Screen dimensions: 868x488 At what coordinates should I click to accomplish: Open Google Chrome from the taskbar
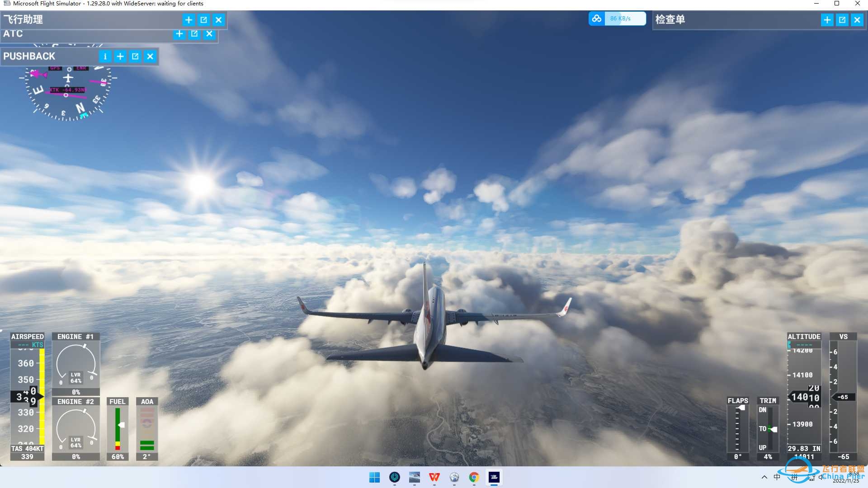click(x=474, y=477)
